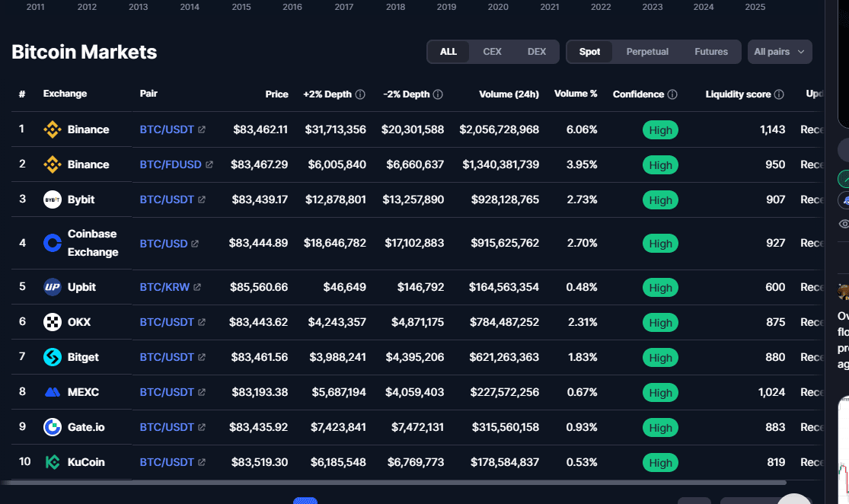Click the KuCoin exchange logo
Viewport: 849px width, 504px height.
click(51, 462)
